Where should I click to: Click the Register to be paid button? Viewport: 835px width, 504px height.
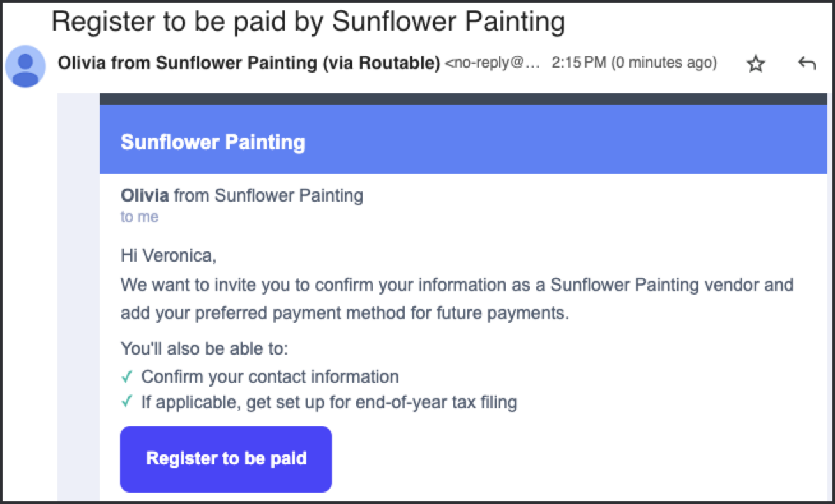click(x=226, y=459)
